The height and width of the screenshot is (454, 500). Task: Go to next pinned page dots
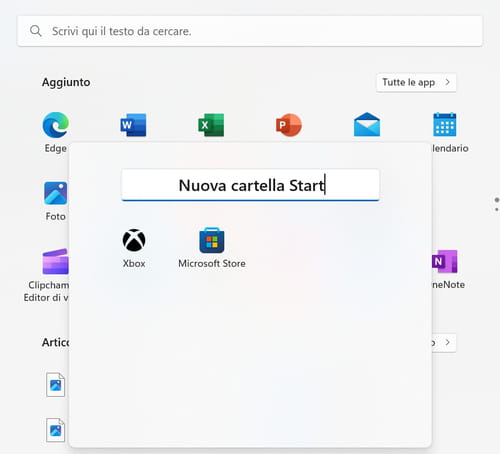point(496,204)
